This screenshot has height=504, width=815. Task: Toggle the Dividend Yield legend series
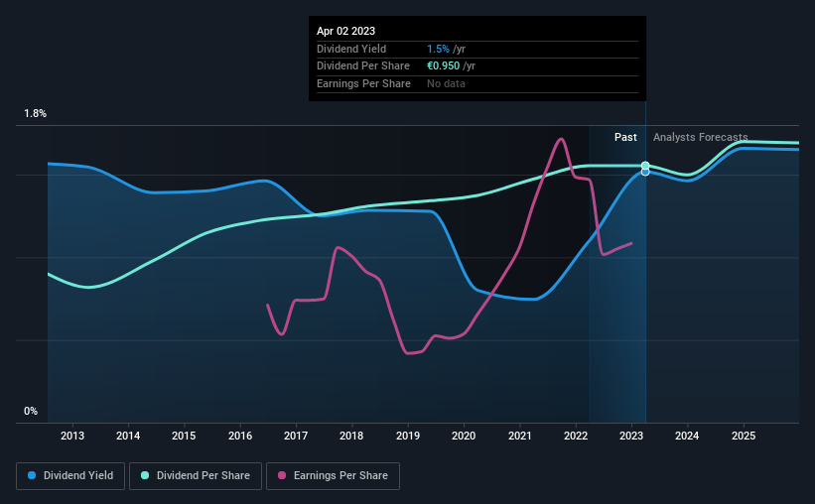click(x=70, y=476)
